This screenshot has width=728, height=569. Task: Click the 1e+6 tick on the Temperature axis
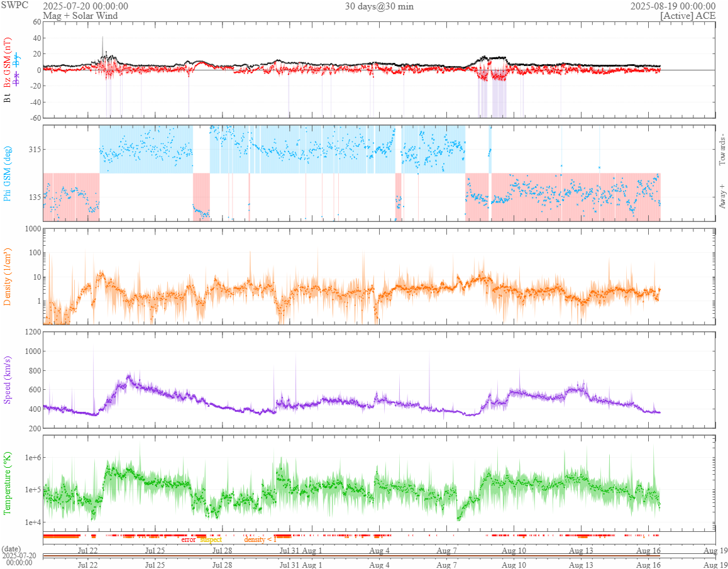(x=32, y=458)
